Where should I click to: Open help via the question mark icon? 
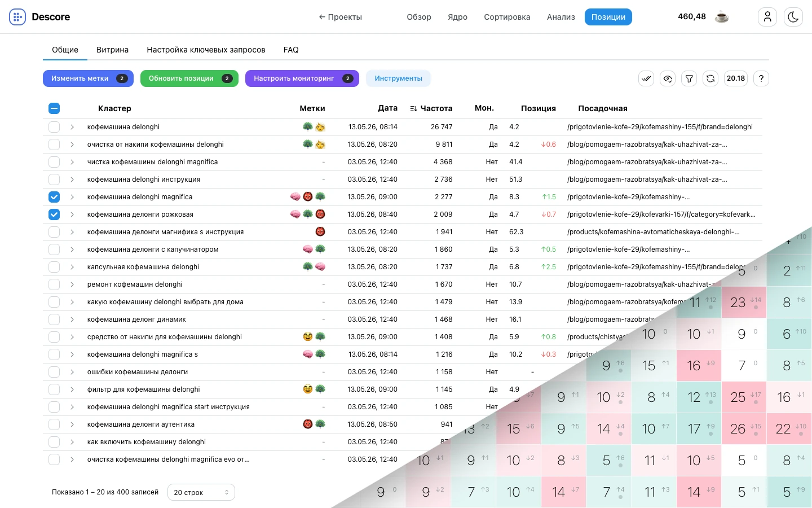761,78
